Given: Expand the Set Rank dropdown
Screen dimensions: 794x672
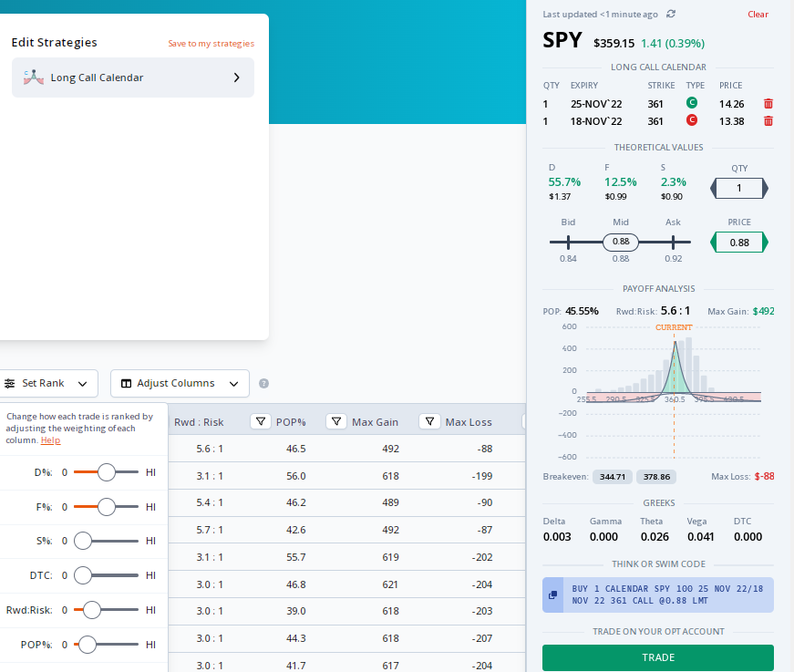Looking at the screenshot, I should (x=83, y=384).
